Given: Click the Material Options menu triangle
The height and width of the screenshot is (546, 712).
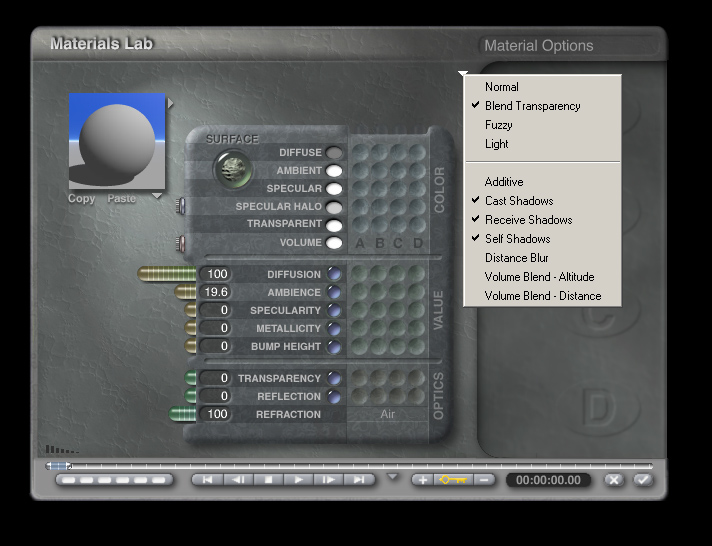Looking at the screenshot, I should coord(463,73).
